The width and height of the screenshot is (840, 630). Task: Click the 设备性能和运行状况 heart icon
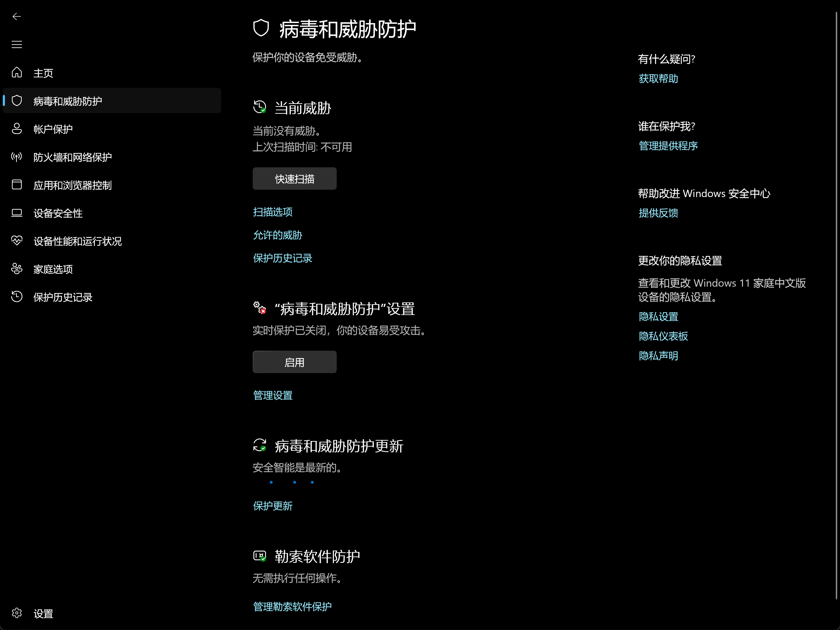pyautogui.click(x=16, y=240)
